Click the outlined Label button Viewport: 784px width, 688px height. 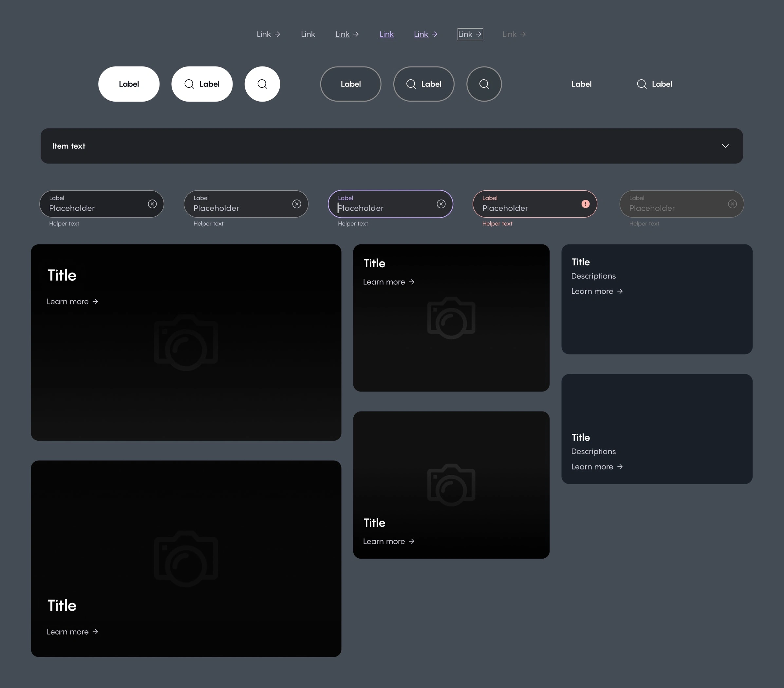pyautogui.click(x=351, y=83)
